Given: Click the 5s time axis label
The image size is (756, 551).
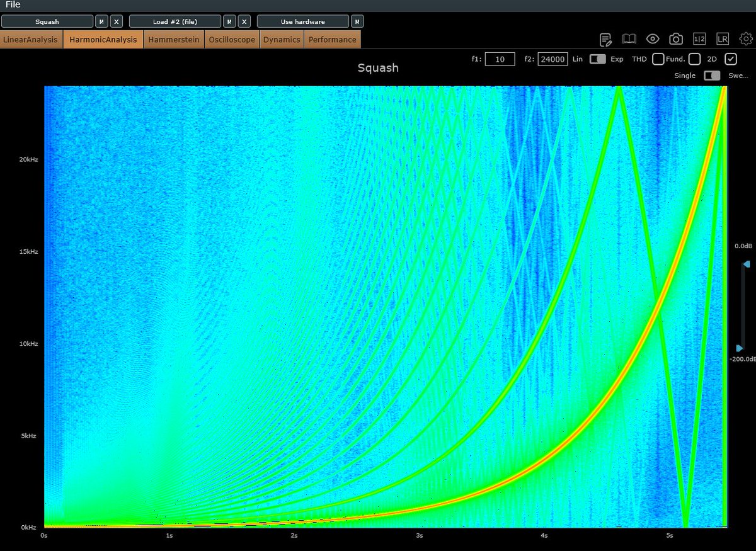Looking at the screenshot, I should pos(670,536).
